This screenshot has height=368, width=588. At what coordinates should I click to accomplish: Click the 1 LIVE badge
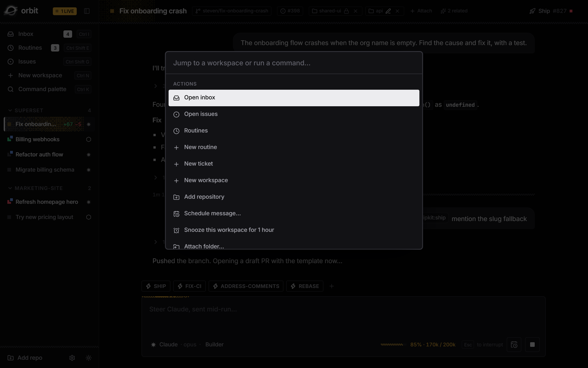pos(65,11)
